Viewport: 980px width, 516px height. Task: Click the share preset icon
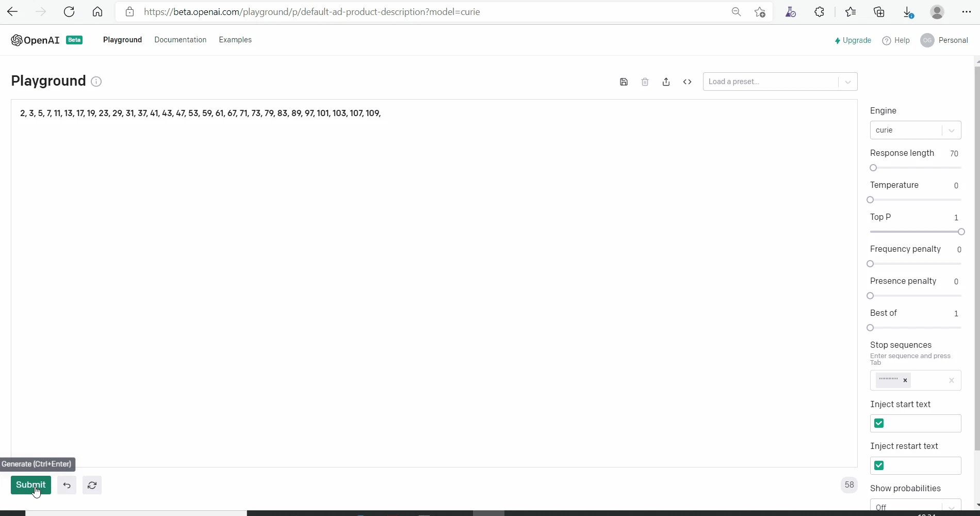(666, 82)
